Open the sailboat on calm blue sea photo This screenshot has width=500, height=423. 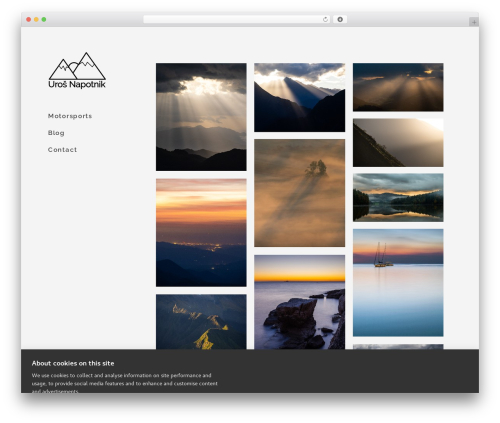pyautogui.click(x=398, y=283)
